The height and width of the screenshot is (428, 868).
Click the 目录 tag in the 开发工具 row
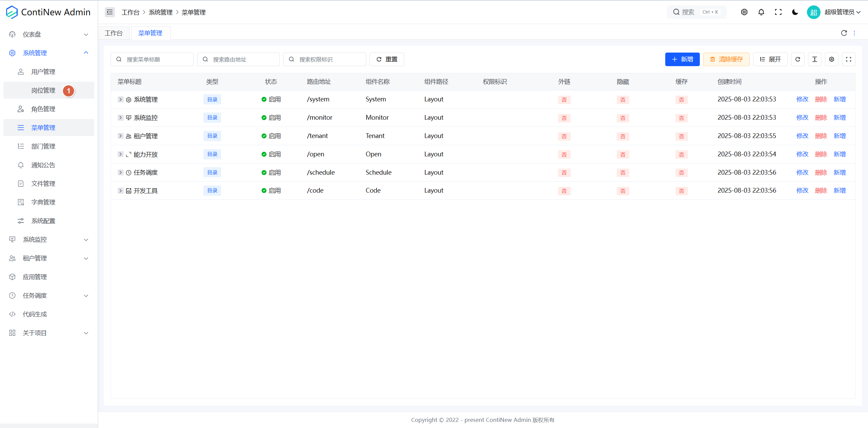(212, 191)
